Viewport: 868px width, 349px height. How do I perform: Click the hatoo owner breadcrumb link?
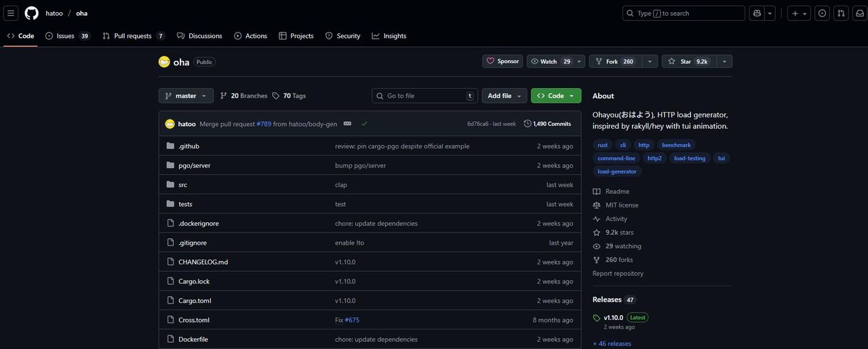click(54, 13)
